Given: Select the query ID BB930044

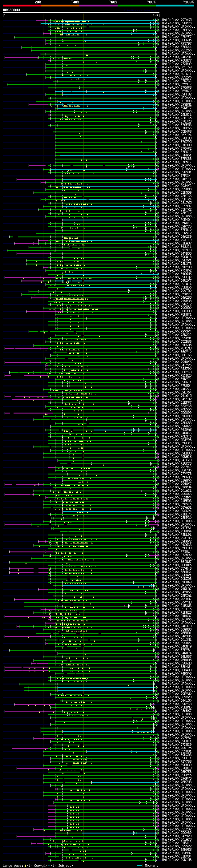Looking at the screenshot, I should 11,10.
